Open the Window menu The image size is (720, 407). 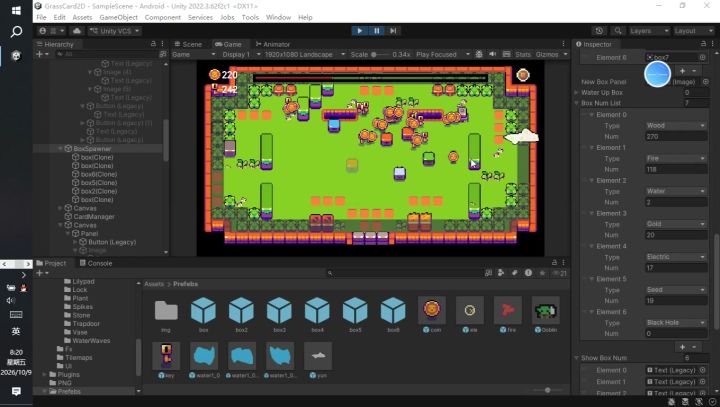(x=278, y=17)
